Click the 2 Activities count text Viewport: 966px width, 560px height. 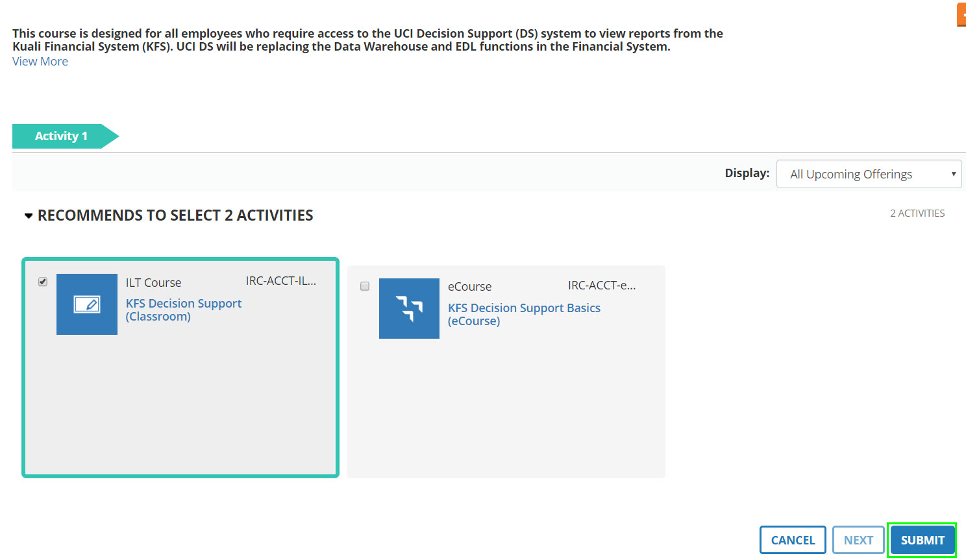[x=917, y=213]
